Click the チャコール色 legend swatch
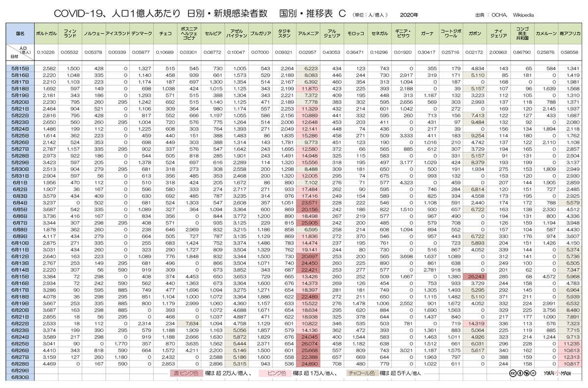 [x=363, y=373]
